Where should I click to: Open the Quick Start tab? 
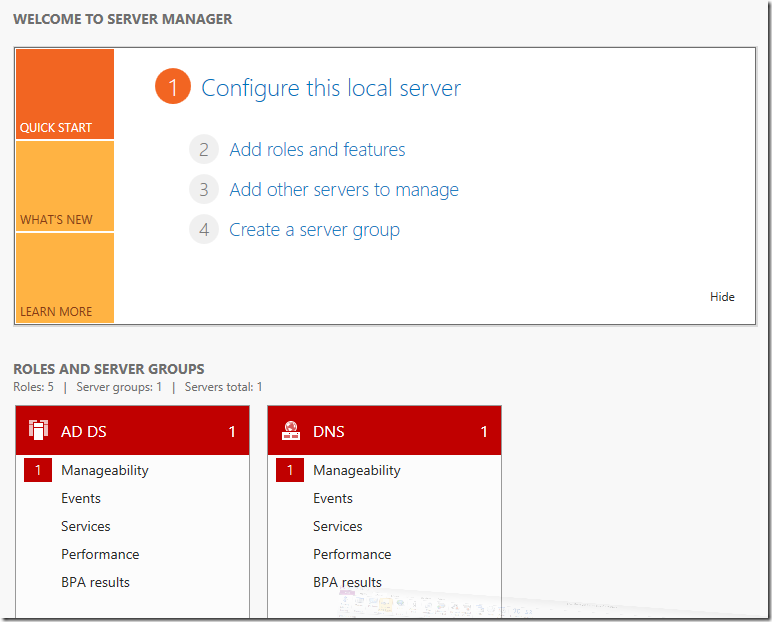(x=64, y=95)
